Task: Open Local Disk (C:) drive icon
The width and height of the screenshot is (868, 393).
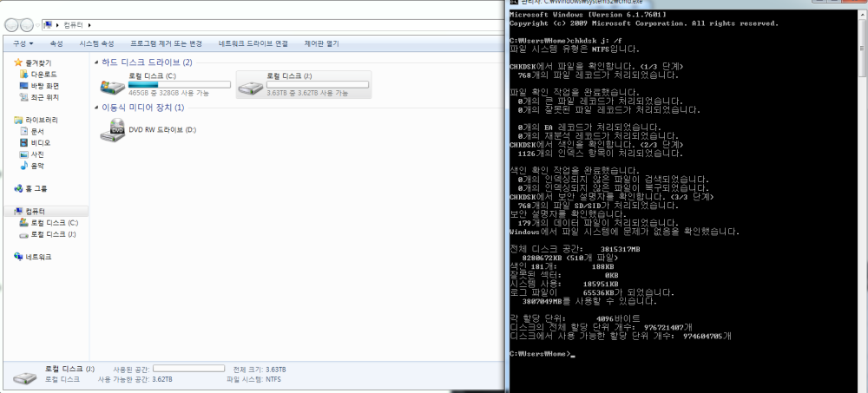Action: [112, 85]
